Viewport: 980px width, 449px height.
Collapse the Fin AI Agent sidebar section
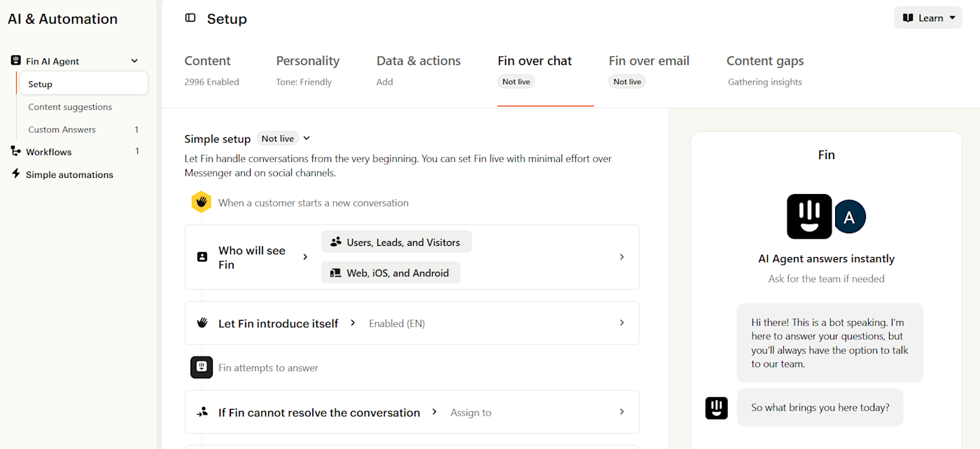pos(134,61)
